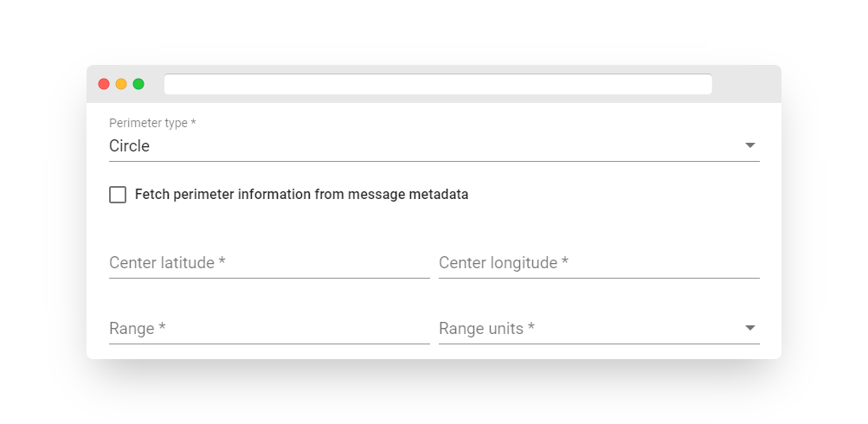Click the Fetch perimeter information label text
Viewport: 868px width, 424px height.
[x=302, y=195]
